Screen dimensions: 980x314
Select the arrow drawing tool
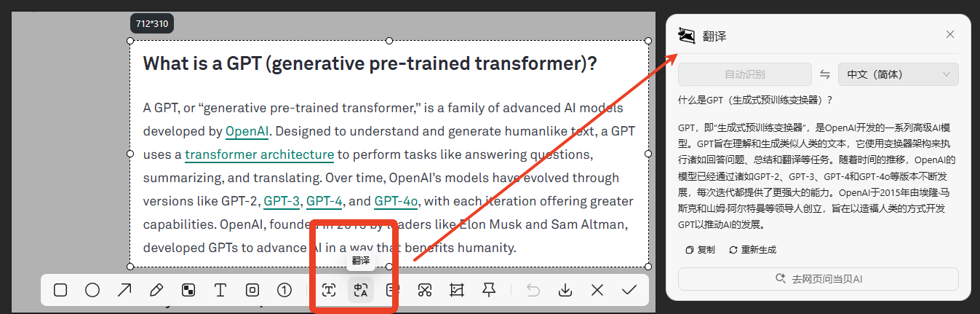pos(124,291)
